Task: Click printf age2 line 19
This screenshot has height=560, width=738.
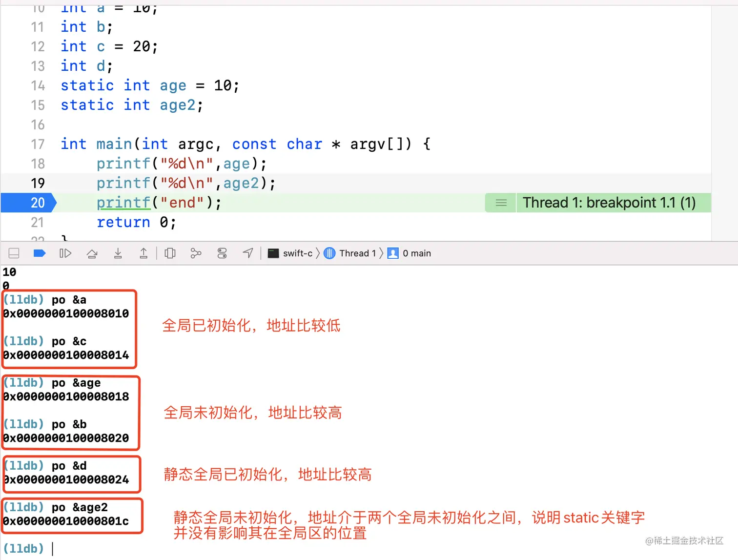Action: tap(186, 183)
